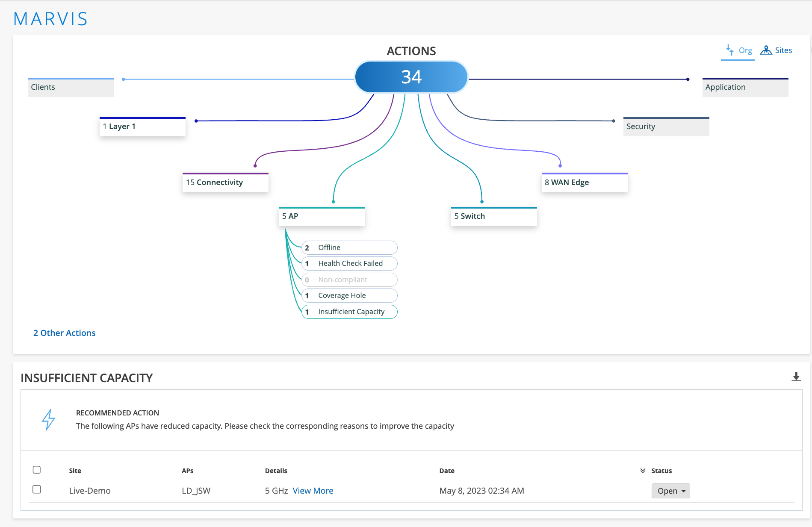Expand the 5 Switch category

[493, 216]
